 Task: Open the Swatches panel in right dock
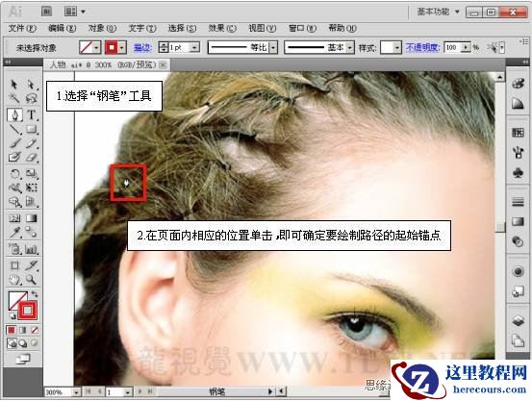point(518,133)
